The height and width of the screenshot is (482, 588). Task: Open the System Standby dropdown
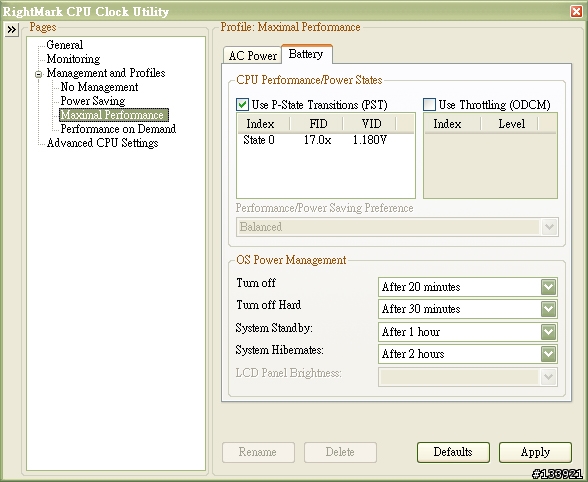[548, 332]
